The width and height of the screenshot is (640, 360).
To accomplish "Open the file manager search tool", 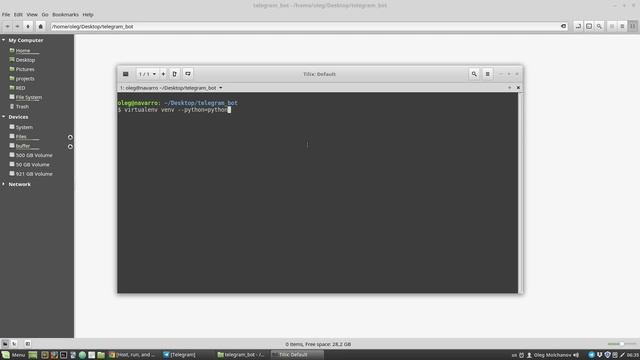I will [x=599, y=26].
